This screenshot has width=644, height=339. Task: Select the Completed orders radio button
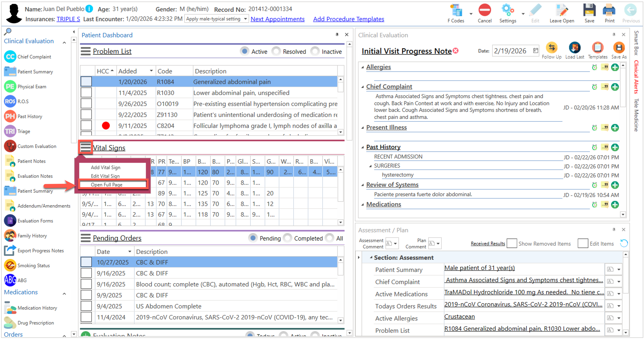[287, 238]
